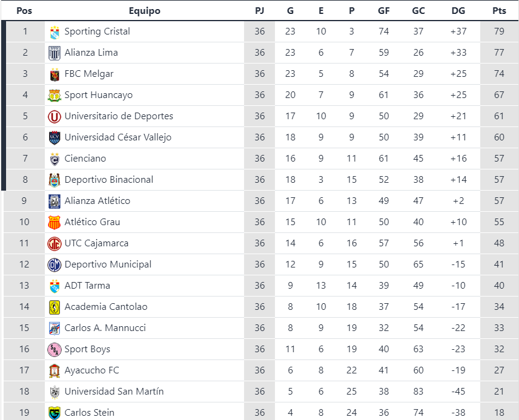Click the Universitario de Deportes crest icon
This screenshot has width=519, height=420.
[x=55, y=116]
